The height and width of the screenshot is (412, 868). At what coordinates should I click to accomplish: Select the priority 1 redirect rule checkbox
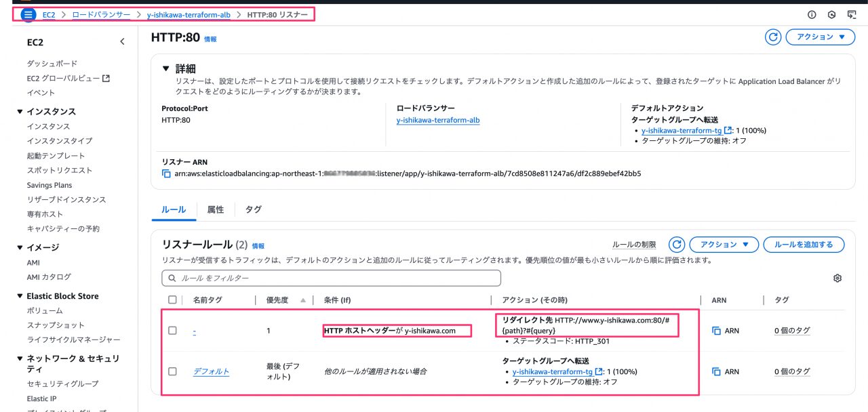[x=172, y=331]
